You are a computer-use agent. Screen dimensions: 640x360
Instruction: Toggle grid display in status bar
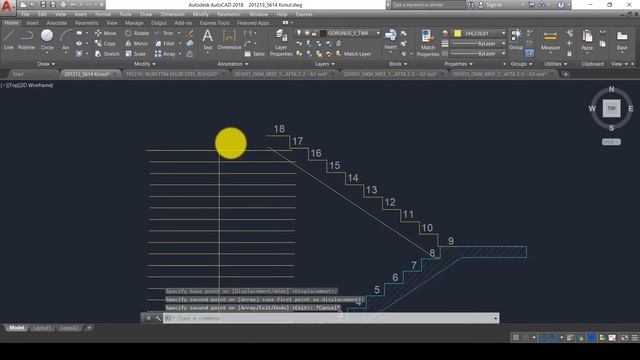pos(516,338)
